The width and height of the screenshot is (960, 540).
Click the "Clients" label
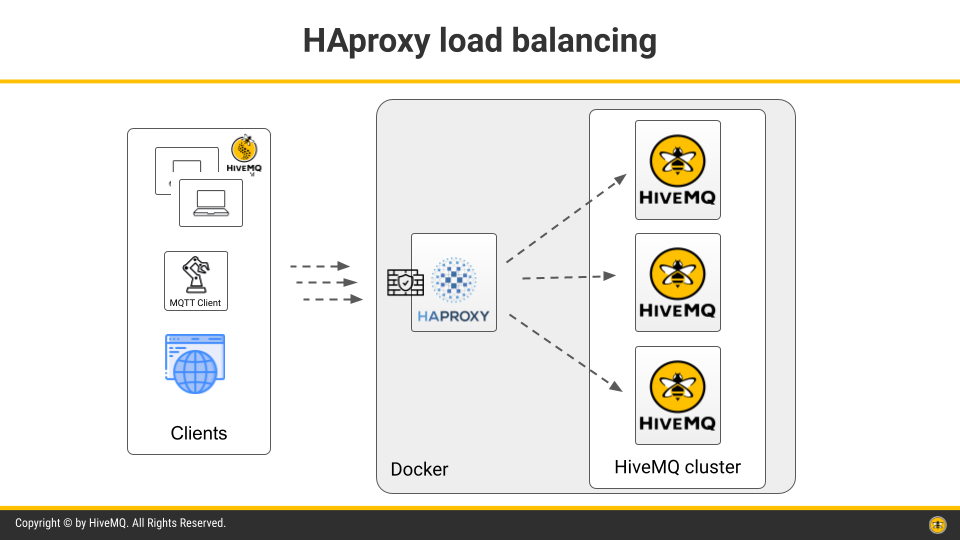[x=198, y=433]
